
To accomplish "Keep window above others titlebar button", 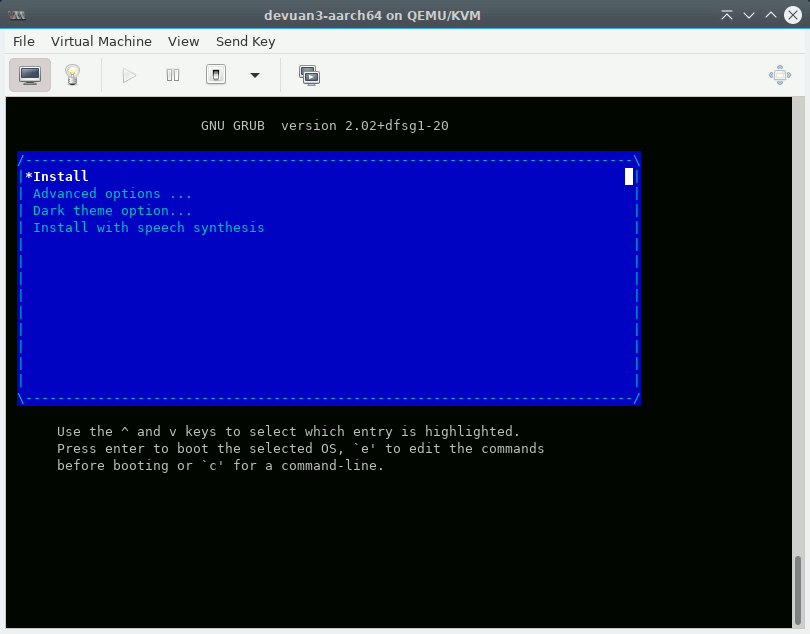I will pyautogui.click(x=727, y=15).
